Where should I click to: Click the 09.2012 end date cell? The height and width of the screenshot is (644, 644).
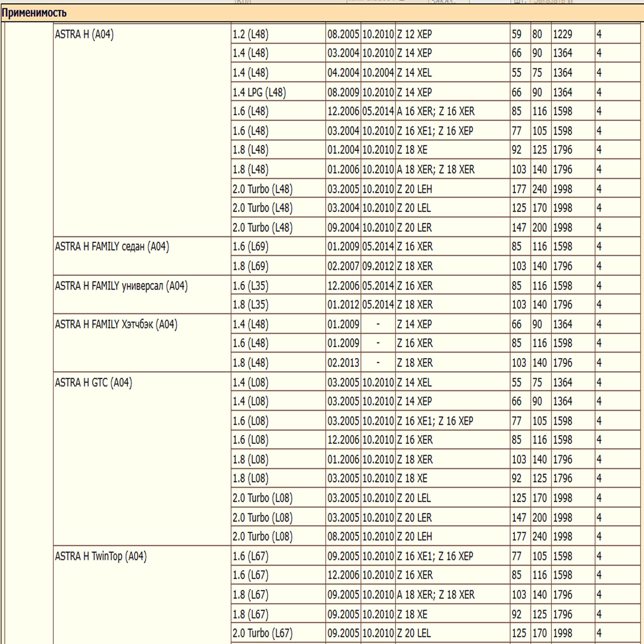pyautogui.click(x=378, y=266)
